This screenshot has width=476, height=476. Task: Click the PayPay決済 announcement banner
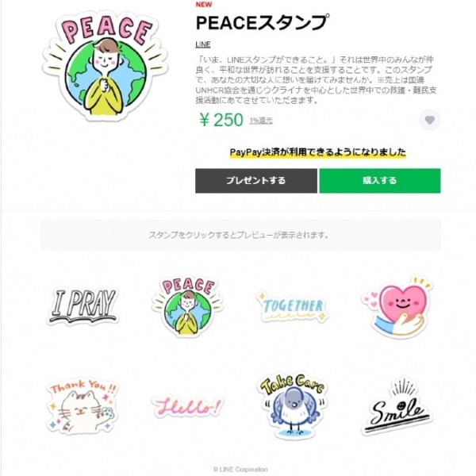(x=318, y=152)
